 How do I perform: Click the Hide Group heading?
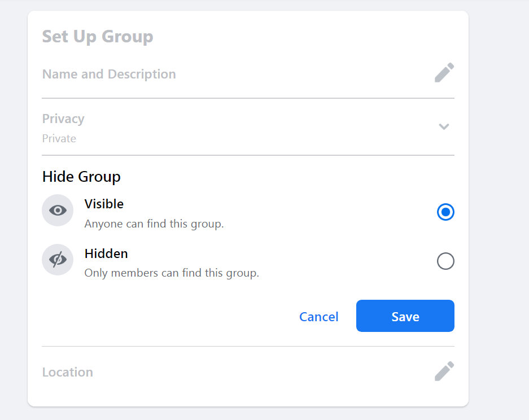click(81, 177)
